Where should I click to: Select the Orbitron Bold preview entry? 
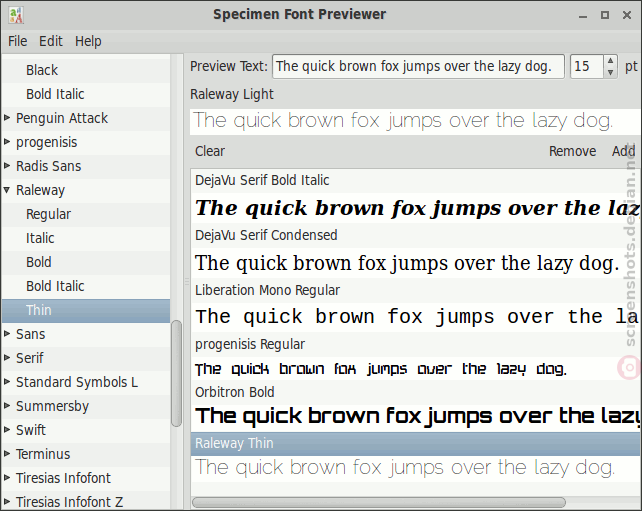[x=416, y=407]
